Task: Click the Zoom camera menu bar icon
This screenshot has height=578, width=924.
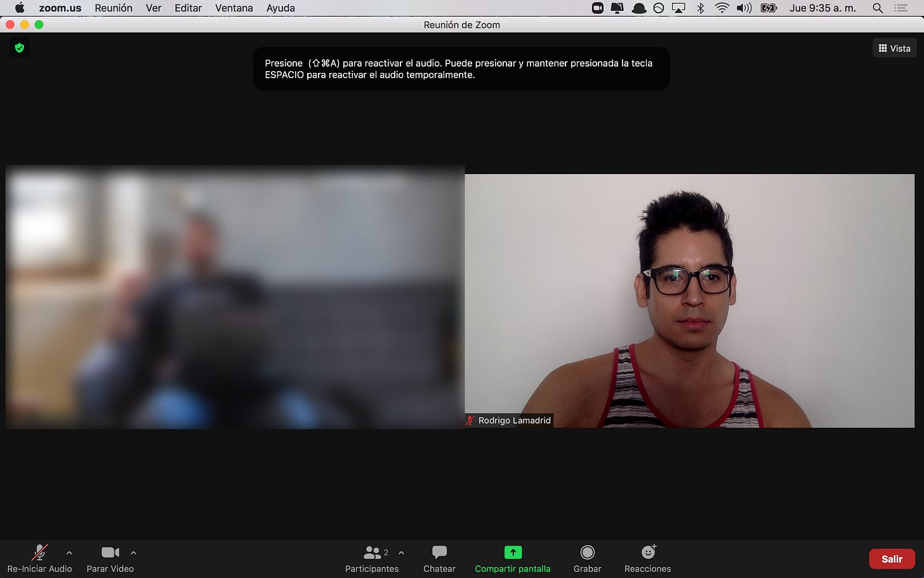Action: (597, 8)
